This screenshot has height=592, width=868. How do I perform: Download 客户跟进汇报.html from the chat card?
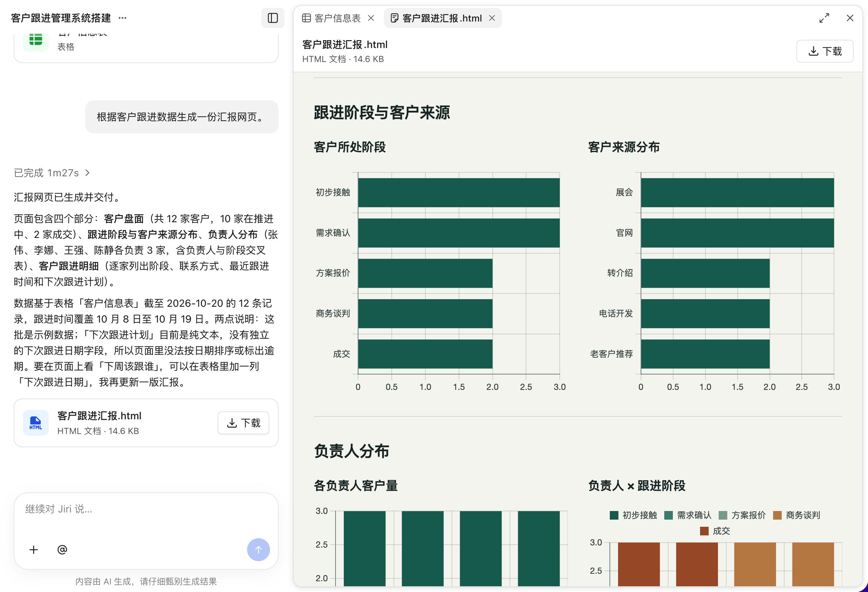click(243, 423)
